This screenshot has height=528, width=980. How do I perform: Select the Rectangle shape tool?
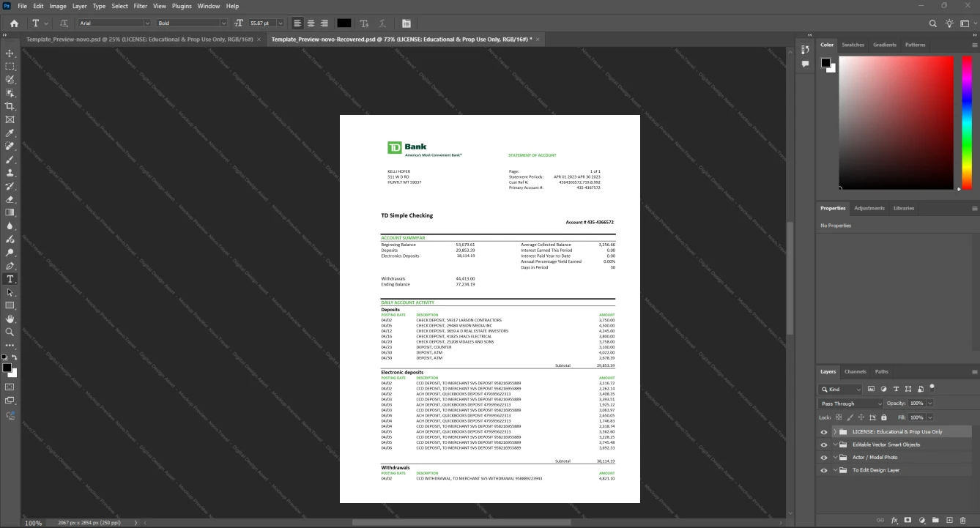[10, 305]
